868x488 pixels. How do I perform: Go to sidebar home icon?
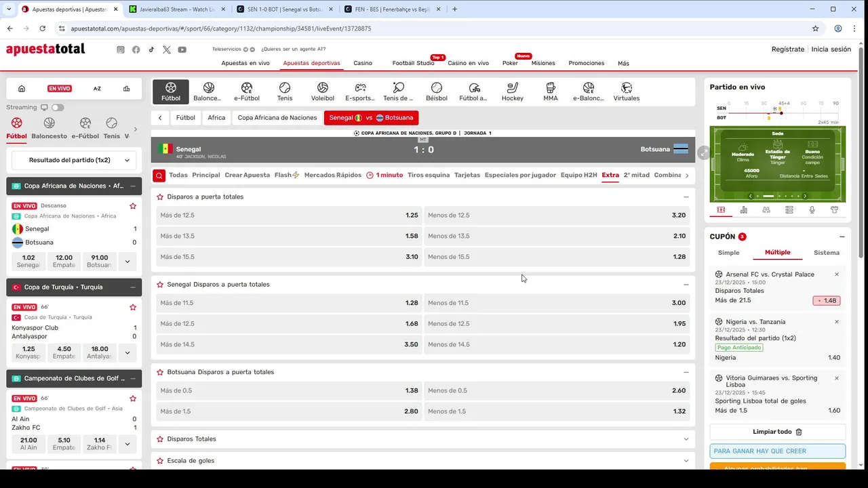[x=22, y=89]
